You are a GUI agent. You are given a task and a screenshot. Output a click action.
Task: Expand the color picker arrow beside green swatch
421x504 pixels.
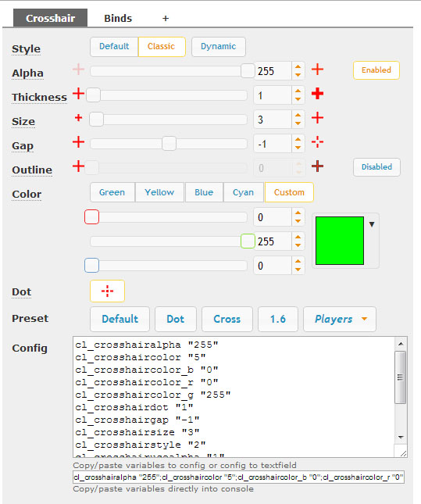click(x=372, y=224)
